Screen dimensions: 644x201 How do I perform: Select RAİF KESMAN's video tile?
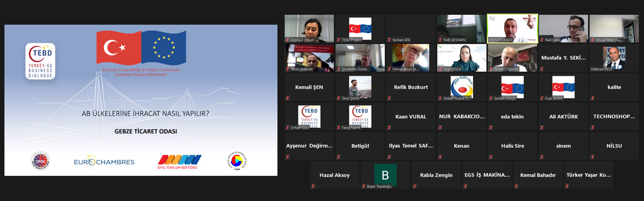461,29
